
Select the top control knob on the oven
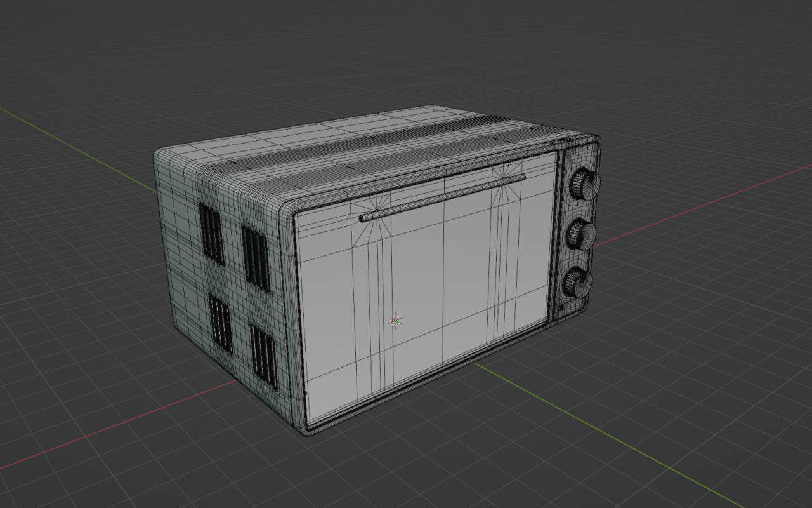coord(584,185)
